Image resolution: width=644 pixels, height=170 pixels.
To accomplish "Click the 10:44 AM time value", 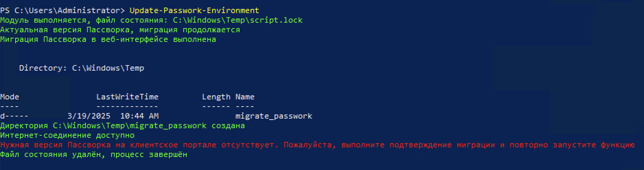I will coord(139,116).
